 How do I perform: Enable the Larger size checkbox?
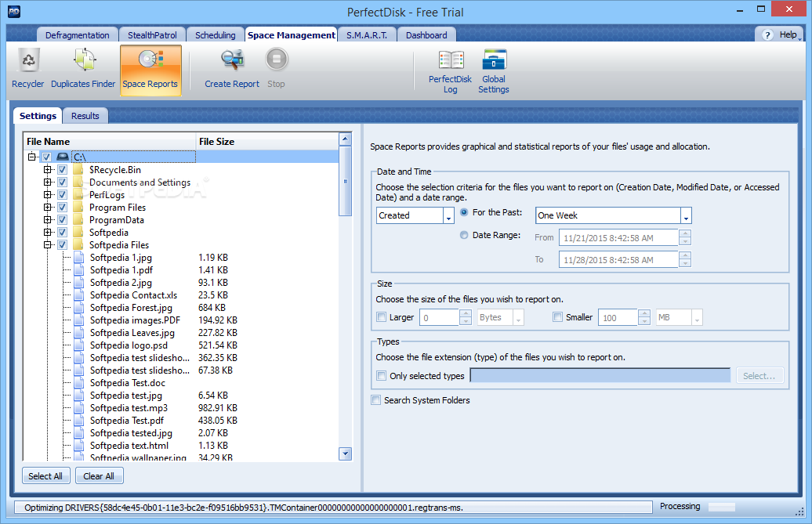(x=382, y=317)
